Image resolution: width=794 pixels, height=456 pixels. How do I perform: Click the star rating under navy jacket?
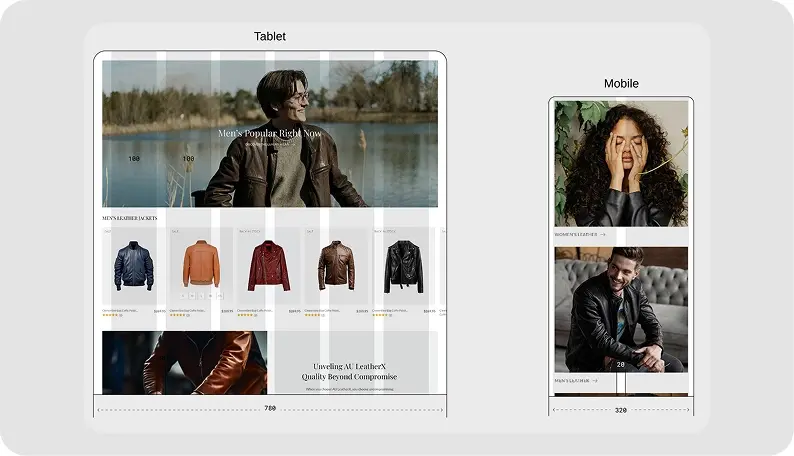pyautogui.click(x=111, y=315)
